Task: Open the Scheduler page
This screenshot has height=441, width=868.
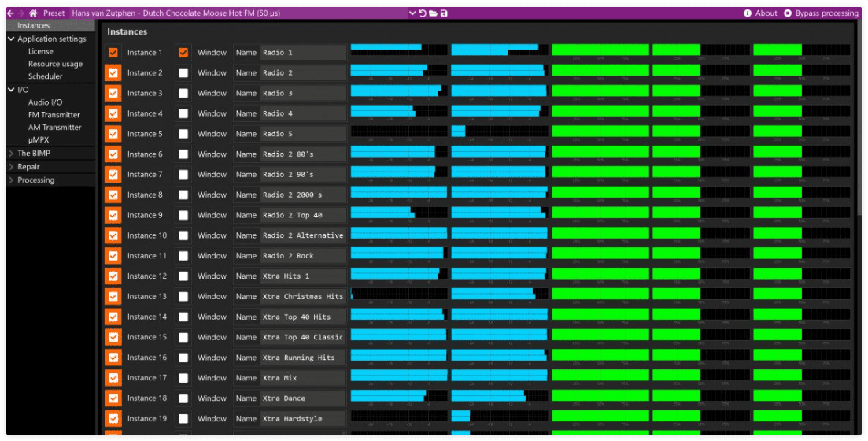Action: coord(46,76)
